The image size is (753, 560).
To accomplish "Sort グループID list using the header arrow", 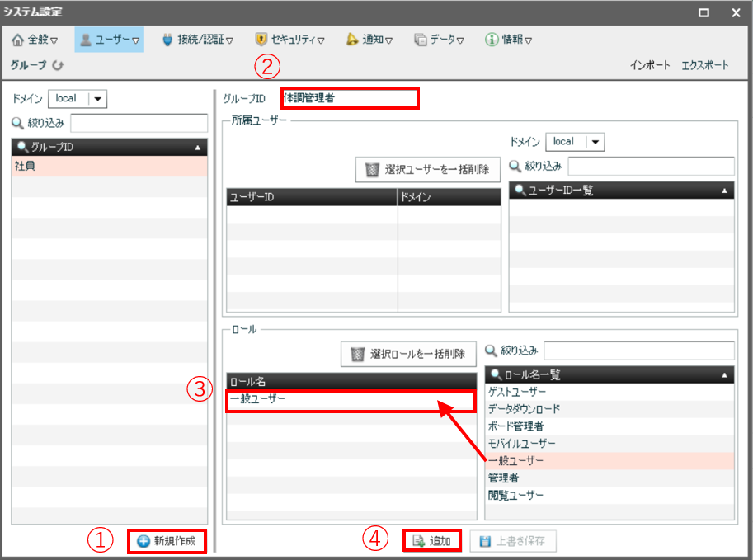I will (198, 148).
